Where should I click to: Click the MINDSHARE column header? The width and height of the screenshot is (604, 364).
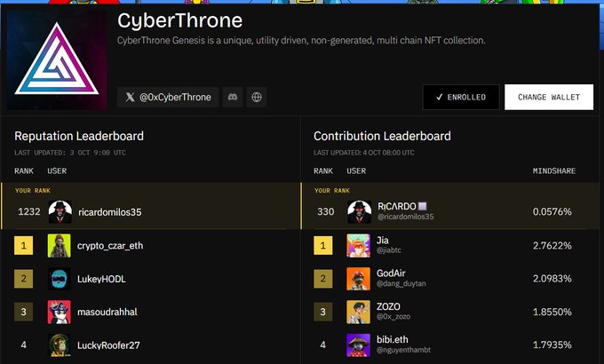point(554,171)
